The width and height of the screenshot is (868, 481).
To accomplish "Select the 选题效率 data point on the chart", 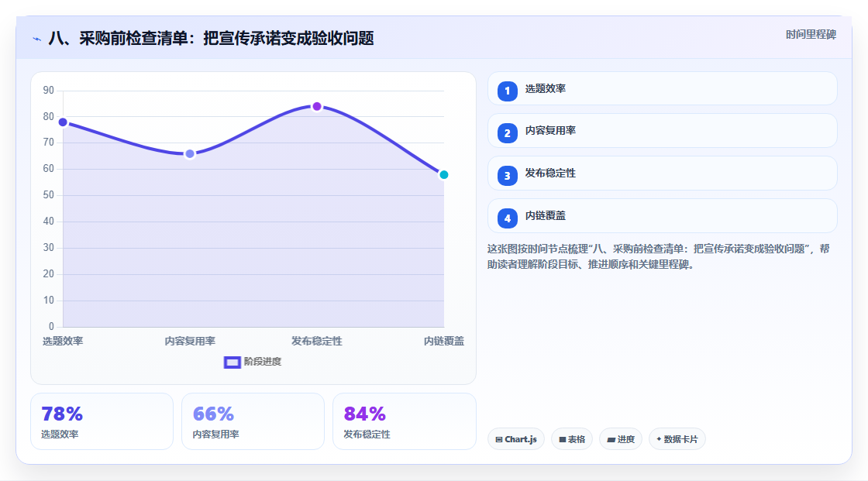I will 63,122.
